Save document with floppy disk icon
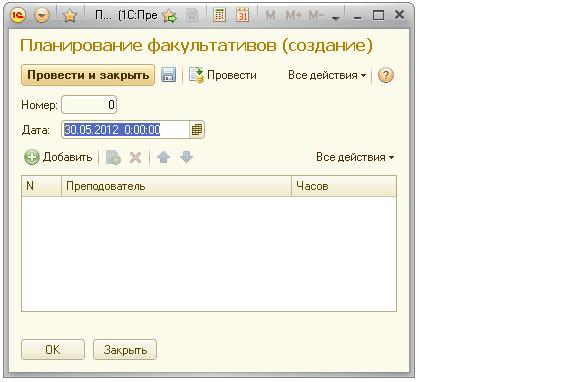This screenshot has width=563, height=382. (168, 75)
